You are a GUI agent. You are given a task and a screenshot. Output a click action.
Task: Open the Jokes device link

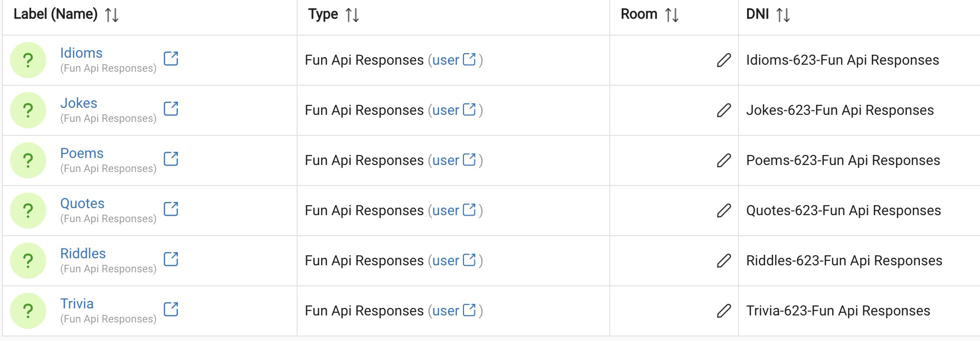coord(79,103)
